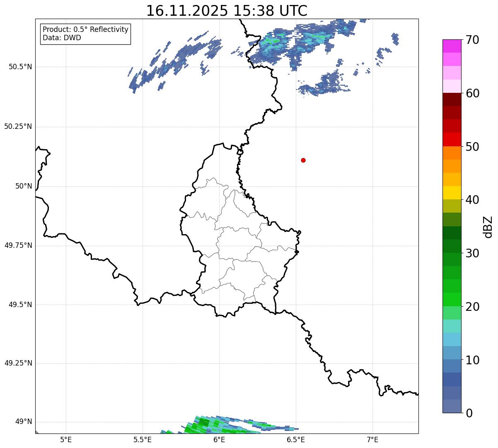Image resolution: width=498 pixels, height=448 pixels.
Task: Click the orange colorbar segment just below 50
Action: pyautogui.click(x=452, y=153)
